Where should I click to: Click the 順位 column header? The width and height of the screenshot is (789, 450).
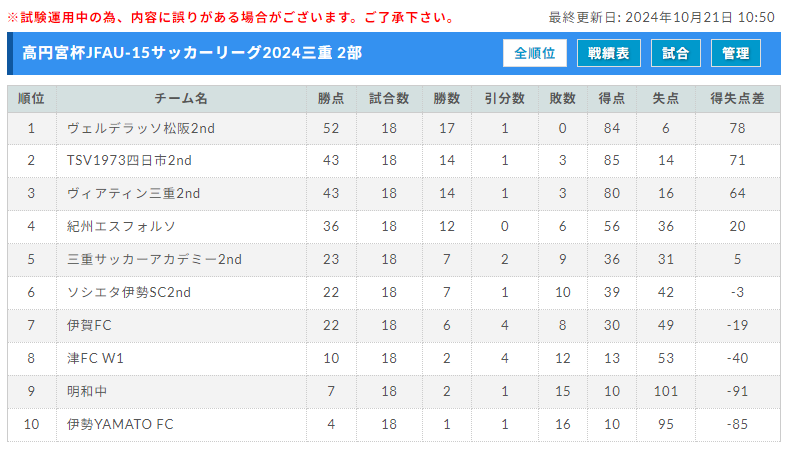31,99
